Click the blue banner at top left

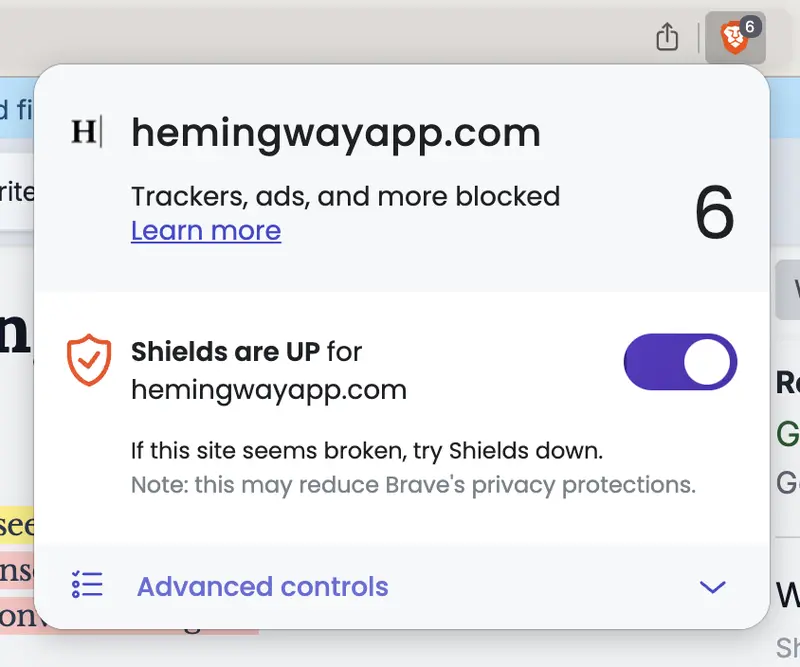click(15, 107)
